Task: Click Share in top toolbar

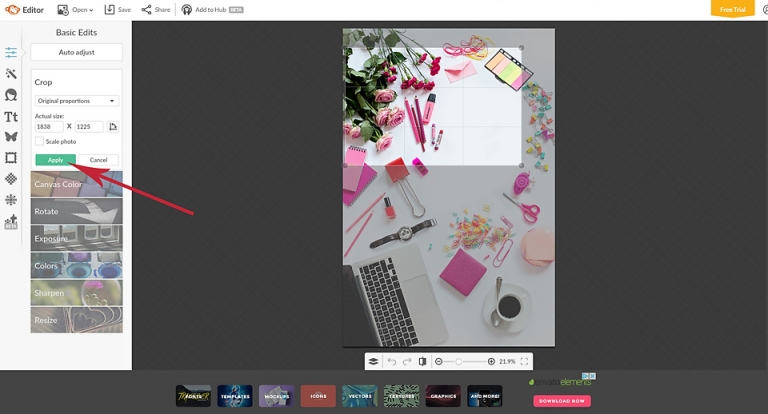Action: tap(156, 10)
